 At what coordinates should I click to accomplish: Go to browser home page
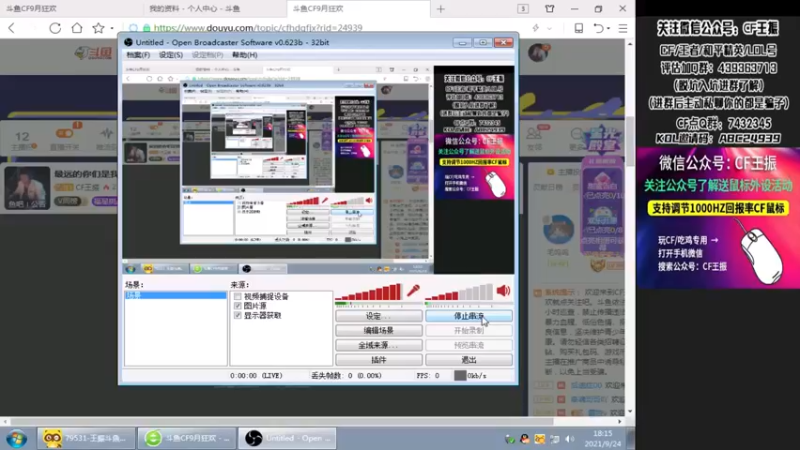pyautogui.click(x=77, y=28)
